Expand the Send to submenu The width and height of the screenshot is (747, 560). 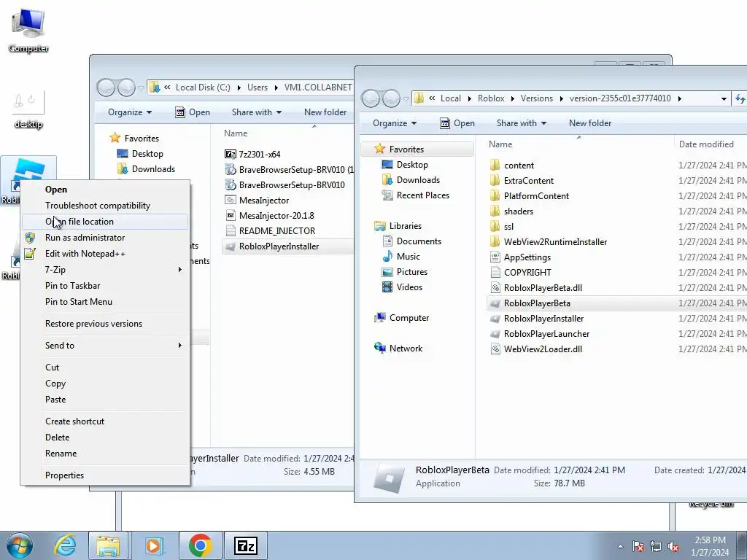105,346
